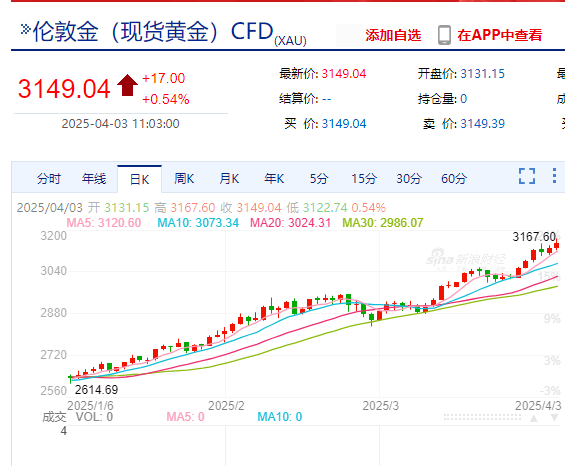The height and width of the screenshot is (466, 565).
Task: Click the 最新价 3149.04 value
Action: click(344, 74)
